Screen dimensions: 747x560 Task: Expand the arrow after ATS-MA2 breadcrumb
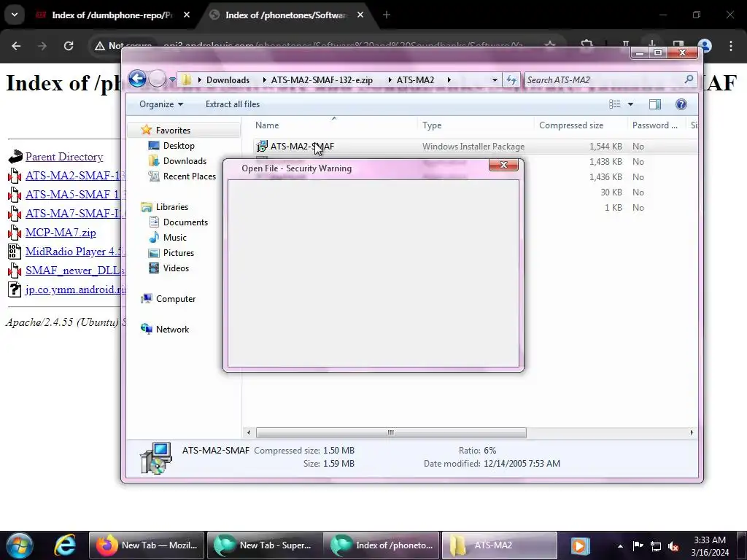tap(449, 80)
